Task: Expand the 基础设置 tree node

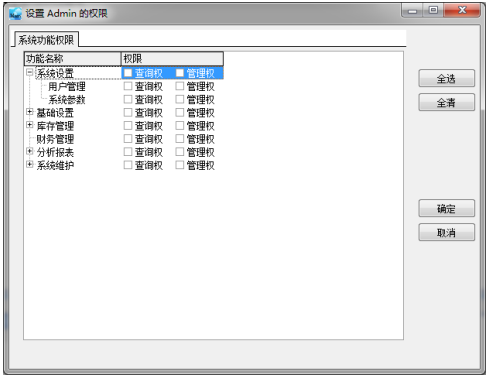Action: coord(30,112)
